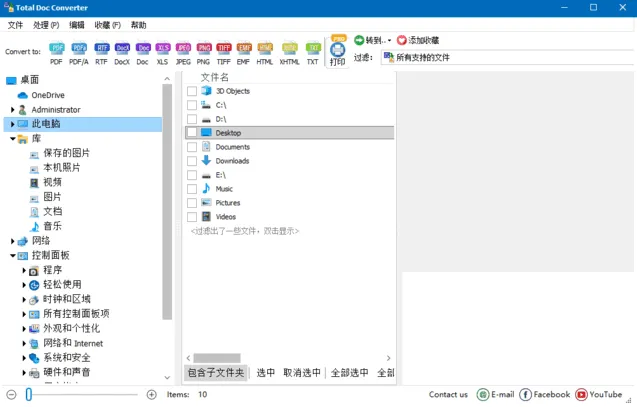
Task: Open the 处理 (P) menu
Action: coord(46,25)
